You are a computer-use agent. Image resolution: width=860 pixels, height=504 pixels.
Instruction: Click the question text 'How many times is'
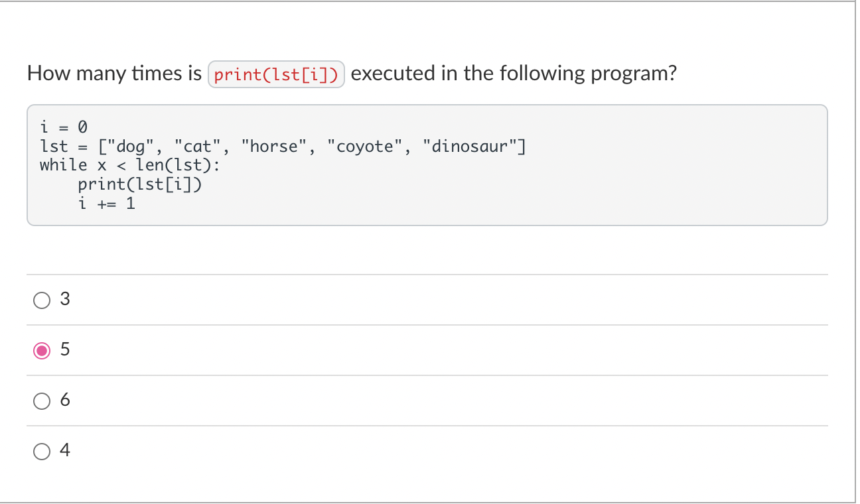tap(114, 74)
